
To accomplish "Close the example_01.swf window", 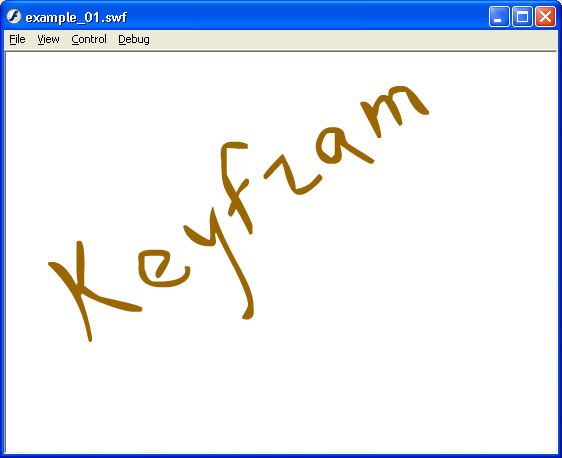I will [x=545, y=16].
